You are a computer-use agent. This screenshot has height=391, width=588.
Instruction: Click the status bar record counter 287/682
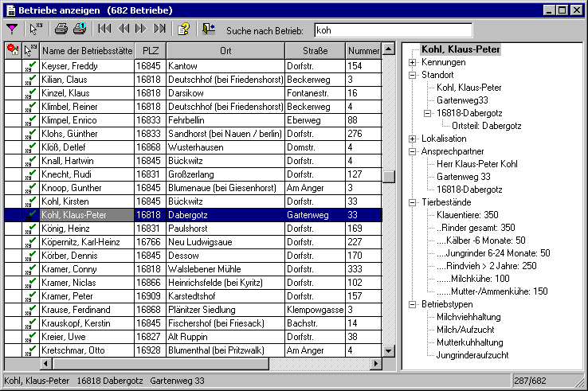[530, 381]
